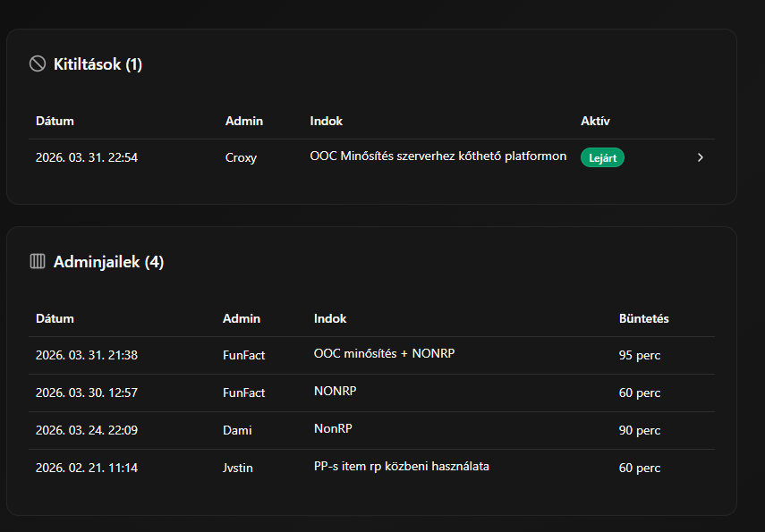This screenshot has width=765, height=532.
Task: Click the ban icon beside Kitiltások
Action: click(37, 63)
